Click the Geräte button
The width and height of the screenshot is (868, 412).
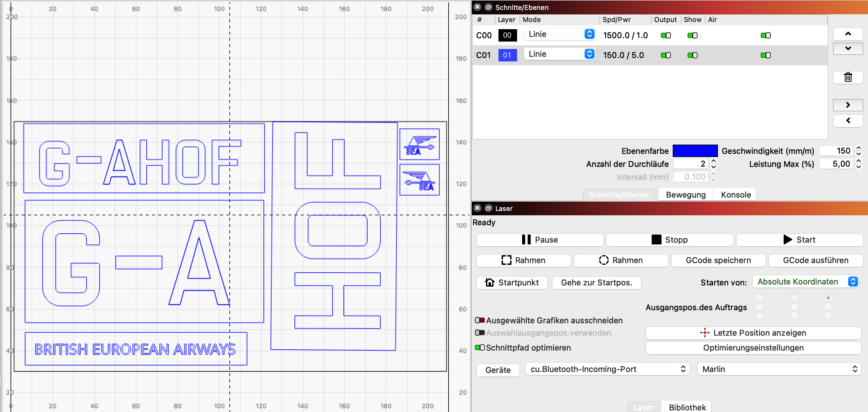point(498,370)
